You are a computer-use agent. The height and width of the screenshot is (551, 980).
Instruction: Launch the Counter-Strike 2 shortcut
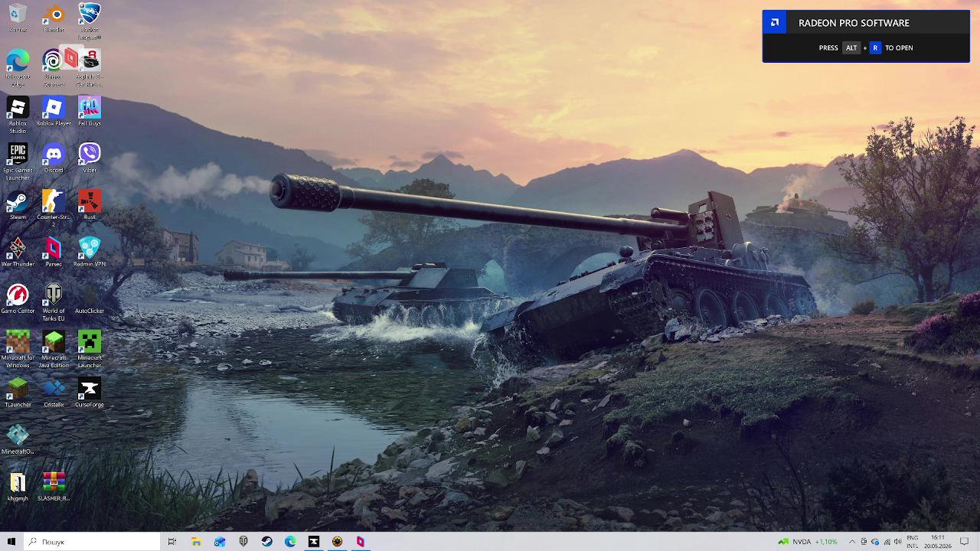tap(54, 208)
